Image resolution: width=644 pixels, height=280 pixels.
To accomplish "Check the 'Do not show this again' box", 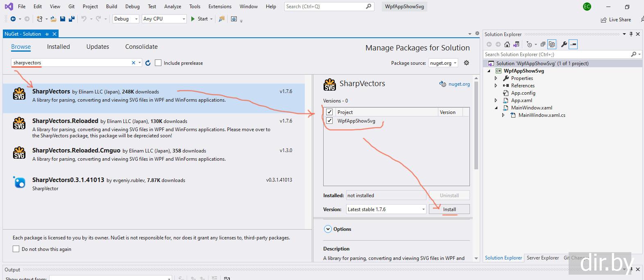I will click(16, 249).
